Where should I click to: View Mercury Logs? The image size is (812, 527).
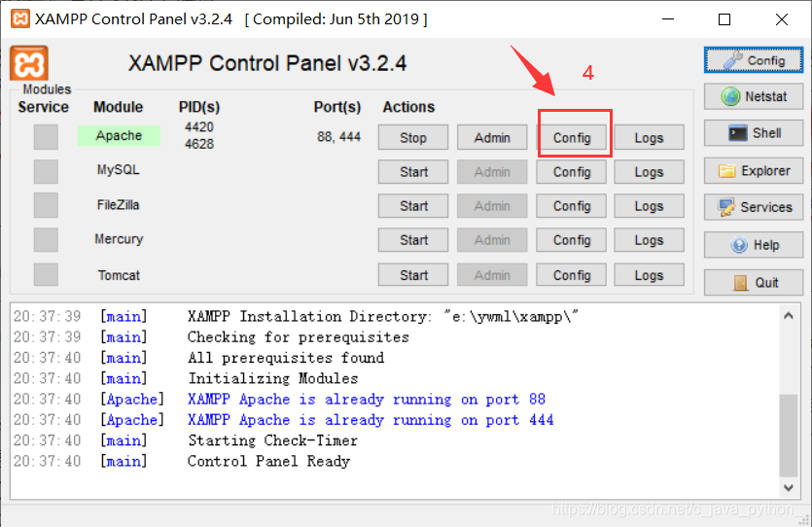[649, 240]
